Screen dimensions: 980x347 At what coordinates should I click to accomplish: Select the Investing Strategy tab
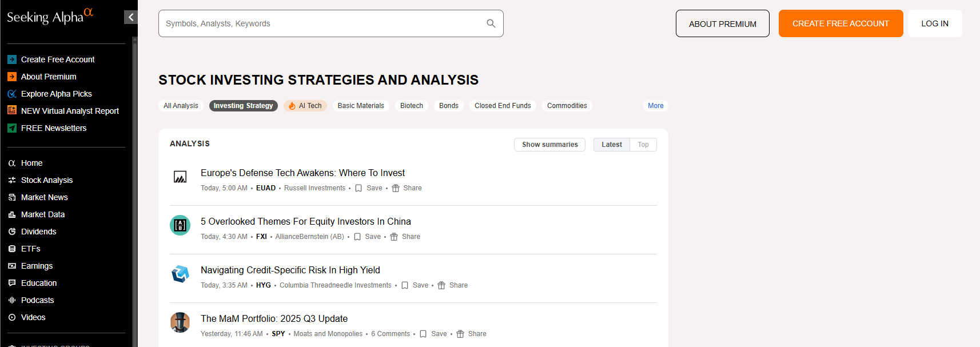pyautogui.click(x=244, y=106)
